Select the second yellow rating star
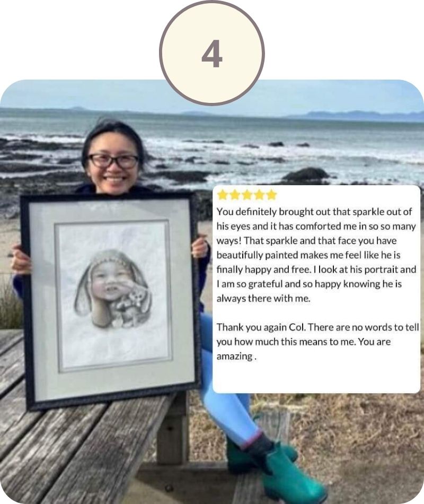 click(235, 195)
